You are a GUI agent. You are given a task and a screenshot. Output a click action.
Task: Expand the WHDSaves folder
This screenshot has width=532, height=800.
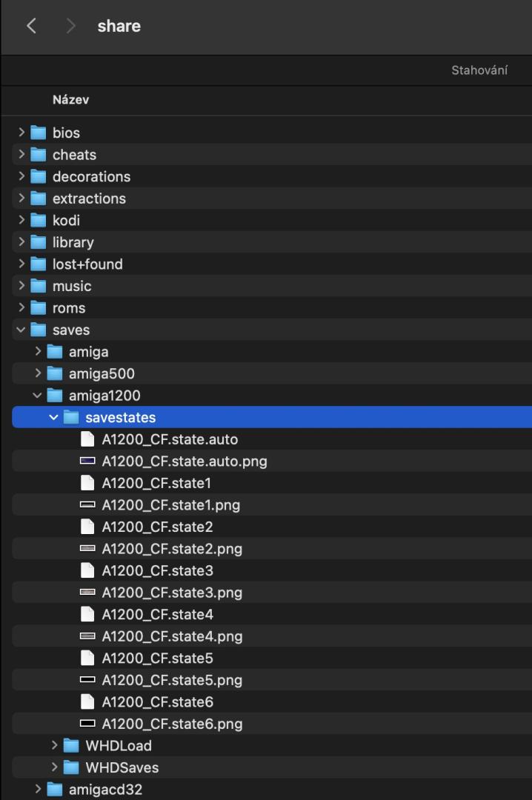point(54,767)
